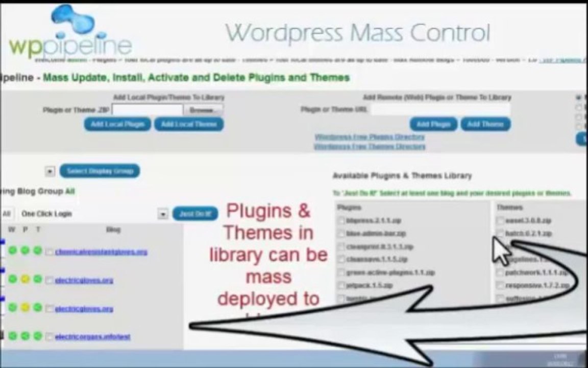Click the Wordpress Mass Control title
Image resolution: width=588 pixels, height=368 pixels.
coord(358,33)
